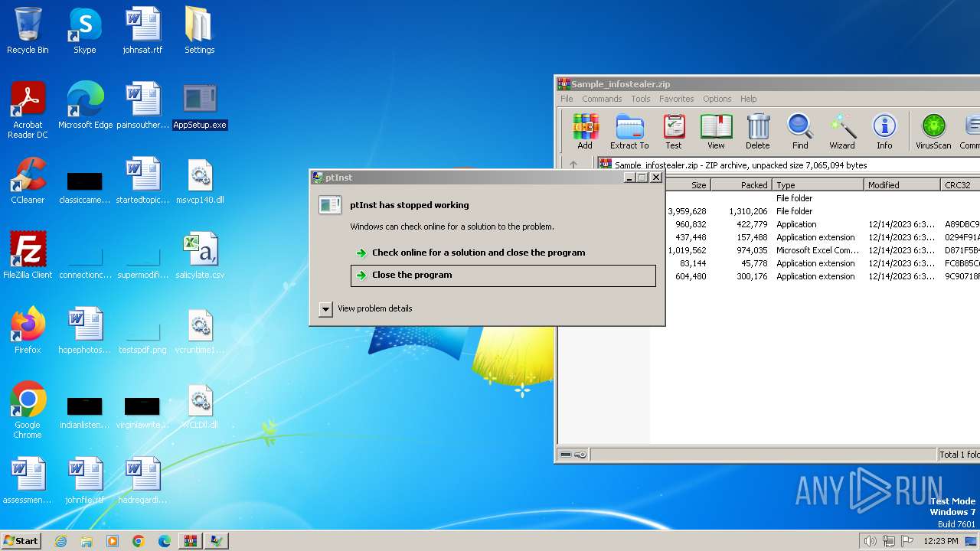Select the painsouther document on desktop
Image resolution: width=980 pixels, height=551 pixels.
tap(142, 106)
